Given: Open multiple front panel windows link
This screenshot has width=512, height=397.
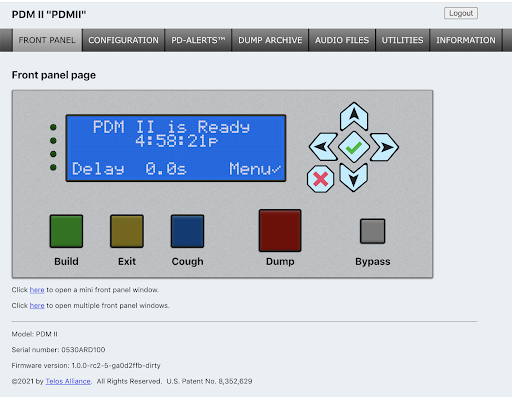Looking at the screenshot, I should (37, 306).
